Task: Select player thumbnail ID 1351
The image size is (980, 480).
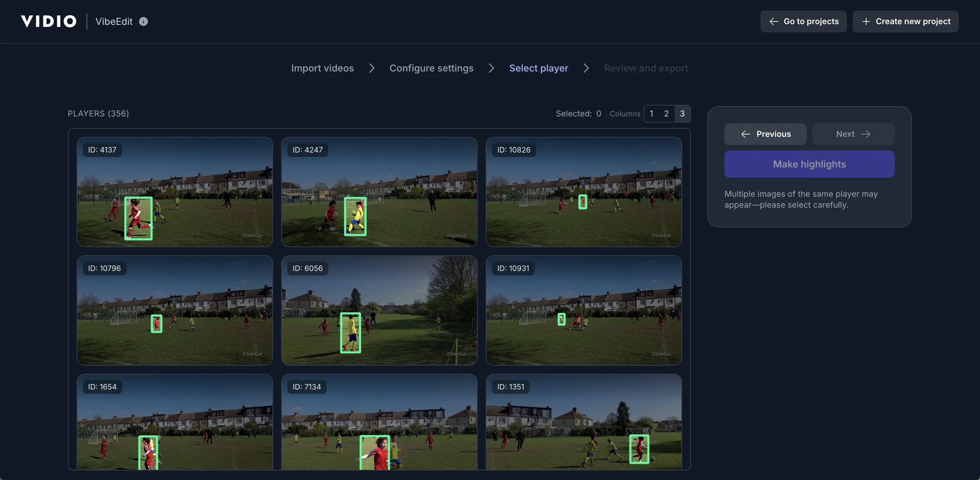Action: [584, 422]
